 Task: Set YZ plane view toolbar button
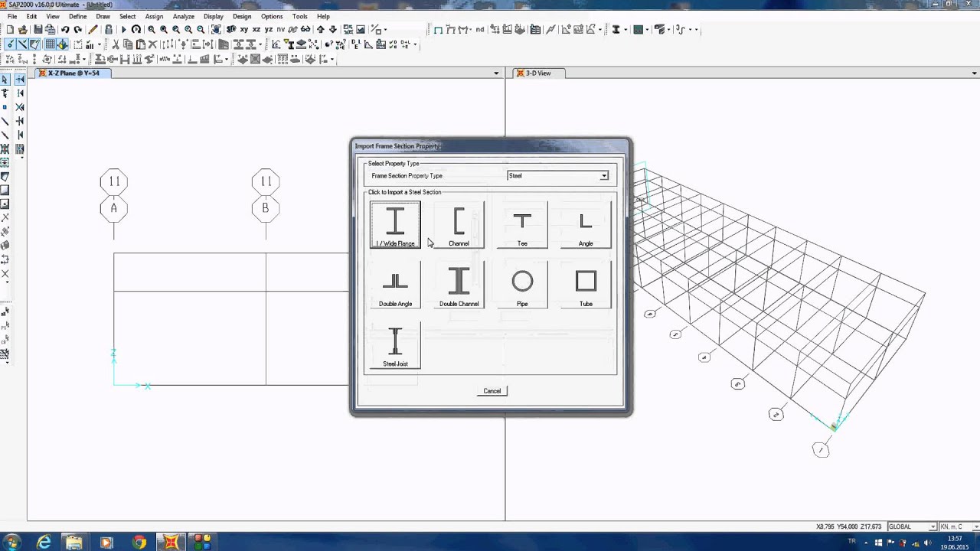click(268, 30)
